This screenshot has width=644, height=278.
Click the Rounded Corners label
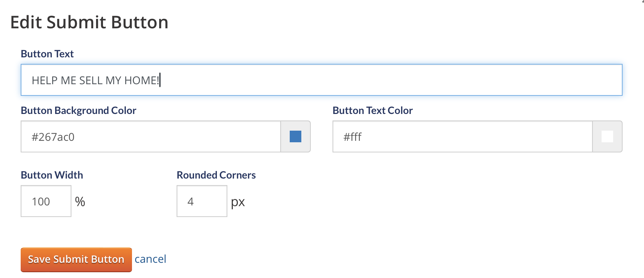point(216,175)
